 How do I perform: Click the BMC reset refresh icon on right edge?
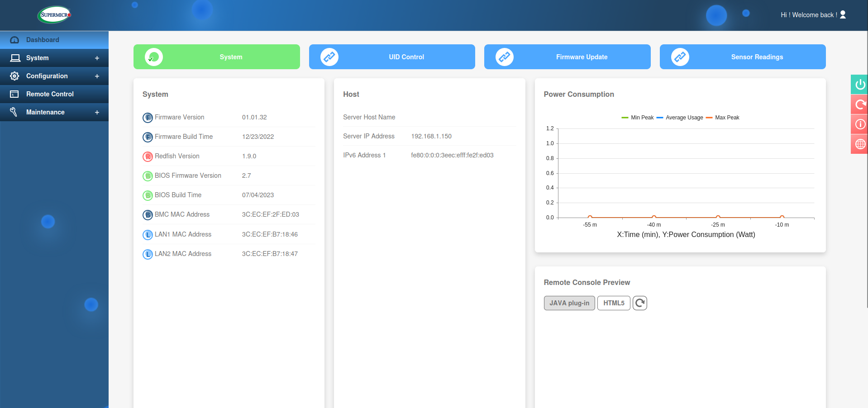point(859,104)
